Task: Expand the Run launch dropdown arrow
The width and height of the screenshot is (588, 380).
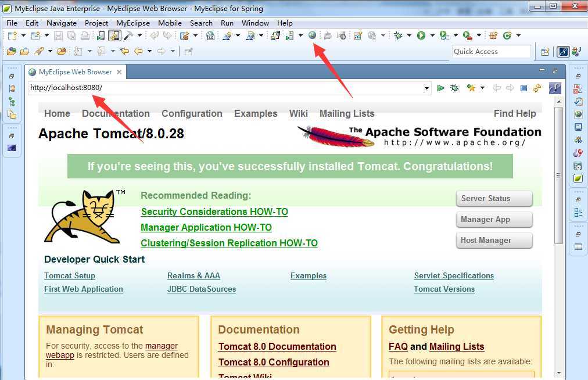Action: click(x=432, y=35)
